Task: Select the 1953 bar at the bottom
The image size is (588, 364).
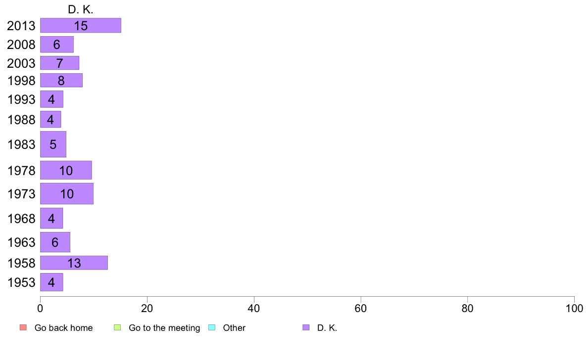Action: [x=52, y=282]
